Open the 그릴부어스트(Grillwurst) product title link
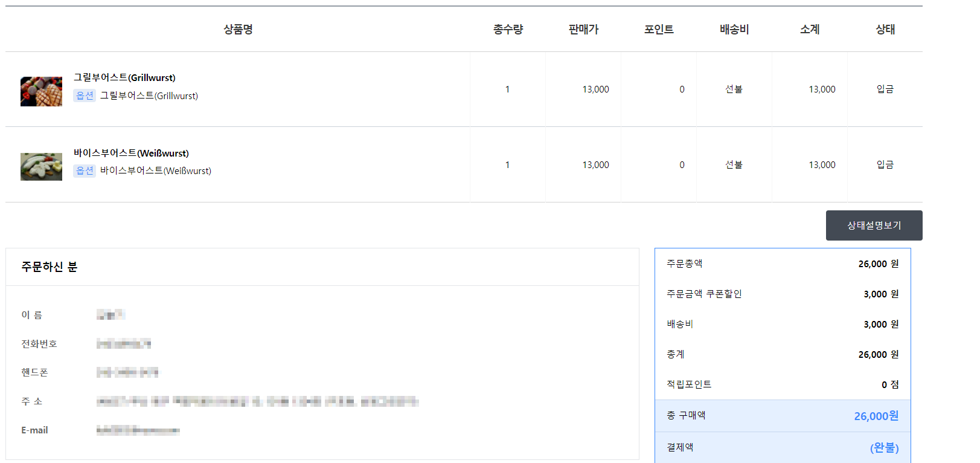The image size is (980, 463). coord(124,77)
